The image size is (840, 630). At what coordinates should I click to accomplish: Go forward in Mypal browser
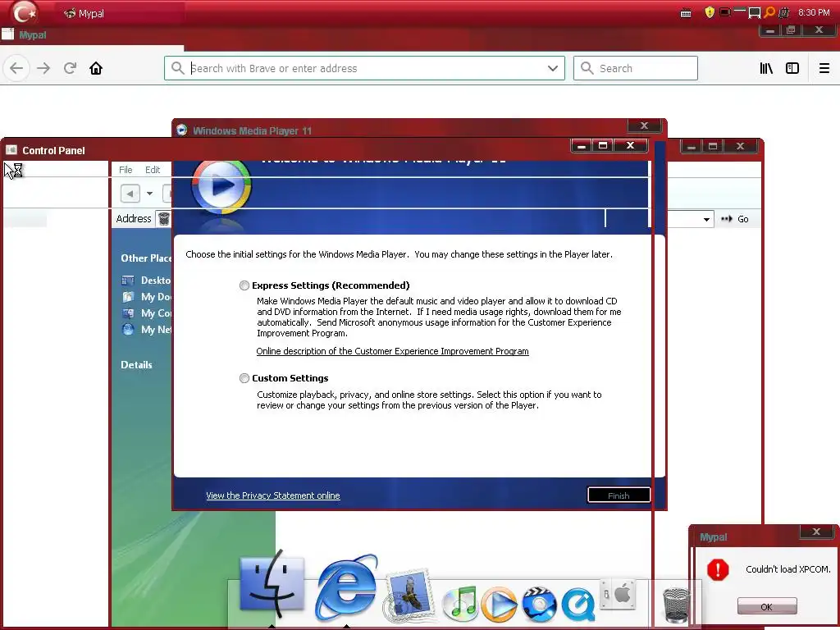pos(43,69)
